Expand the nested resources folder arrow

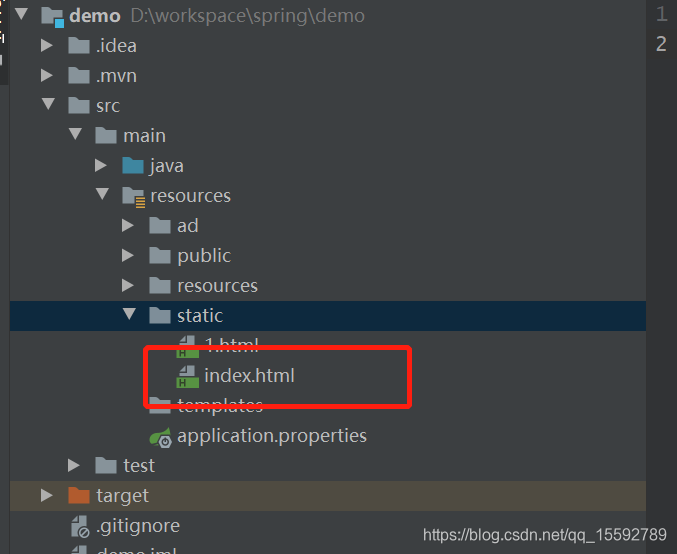[x=128, y=285]
